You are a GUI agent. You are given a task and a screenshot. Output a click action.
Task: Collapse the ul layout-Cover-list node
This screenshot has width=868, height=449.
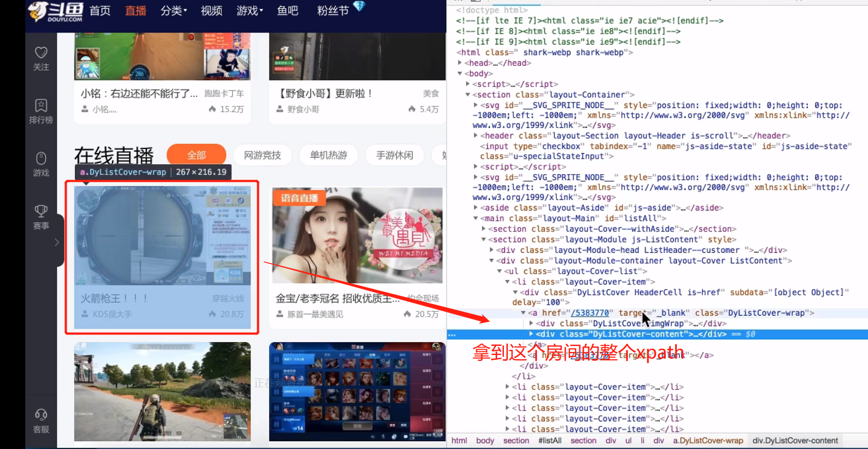coord(500,271)
